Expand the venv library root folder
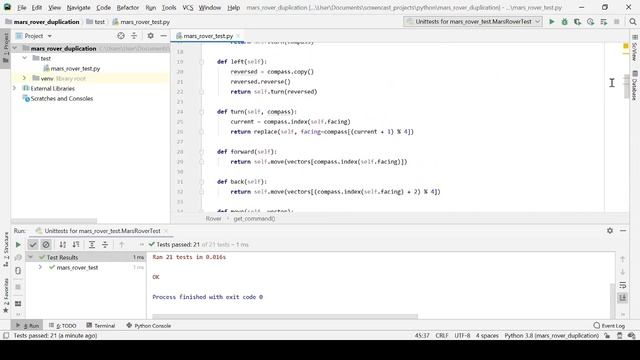The height and width of the screenshot is (360, 640). click(24, 78)
